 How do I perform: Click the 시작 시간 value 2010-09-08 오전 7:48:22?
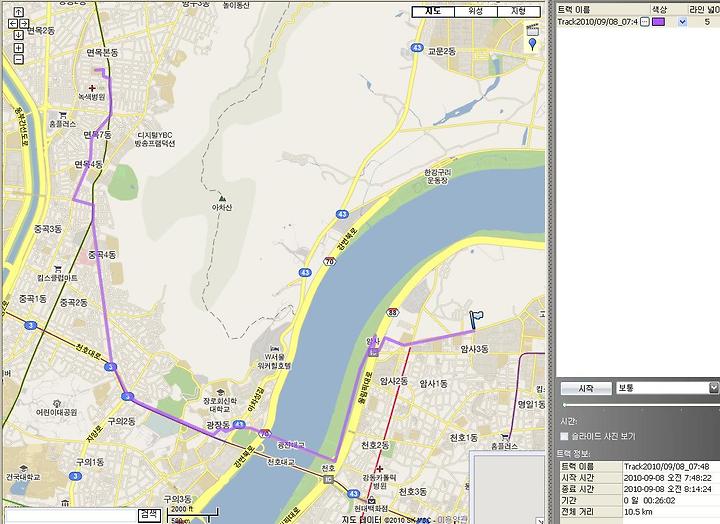tap(668, 478)
